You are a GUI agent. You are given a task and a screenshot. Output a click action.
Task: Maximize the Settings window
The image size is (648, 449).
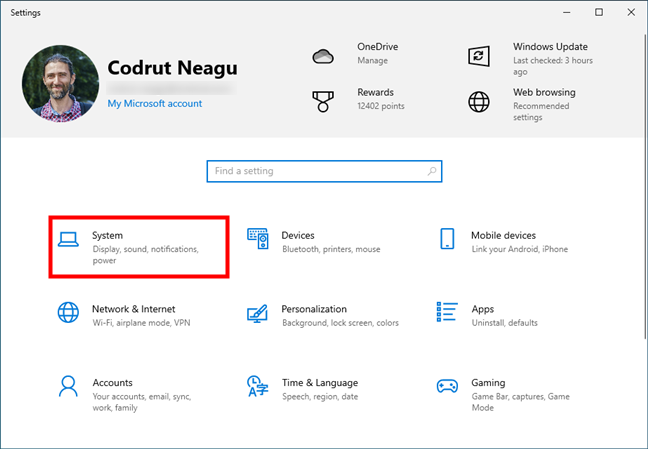599,12
